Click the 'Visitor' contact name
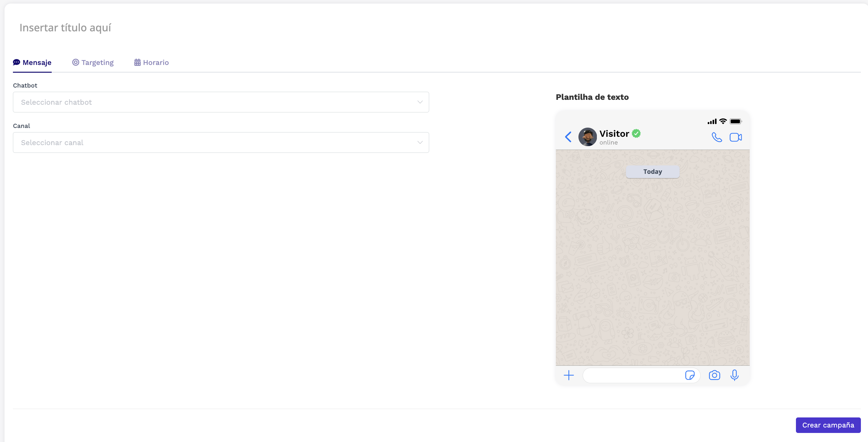The height and width of the screenshot is (442, 868). click(x=614, y=134)
